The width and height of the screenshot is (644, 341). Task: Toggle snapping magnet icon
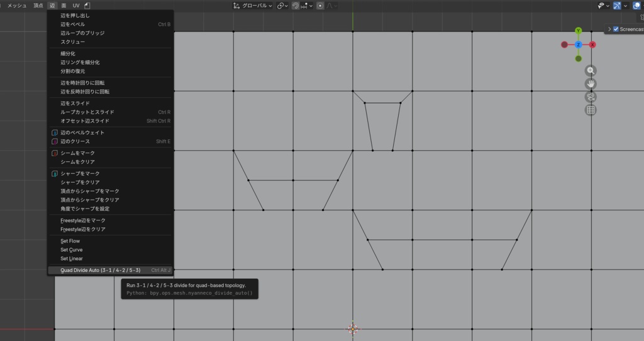pos(296,6)
